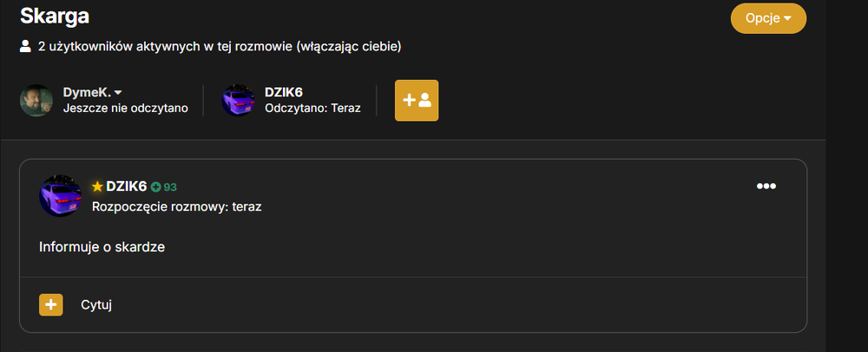
Task: Click the plus icon beside Cytuj
Action: [51, 305]
